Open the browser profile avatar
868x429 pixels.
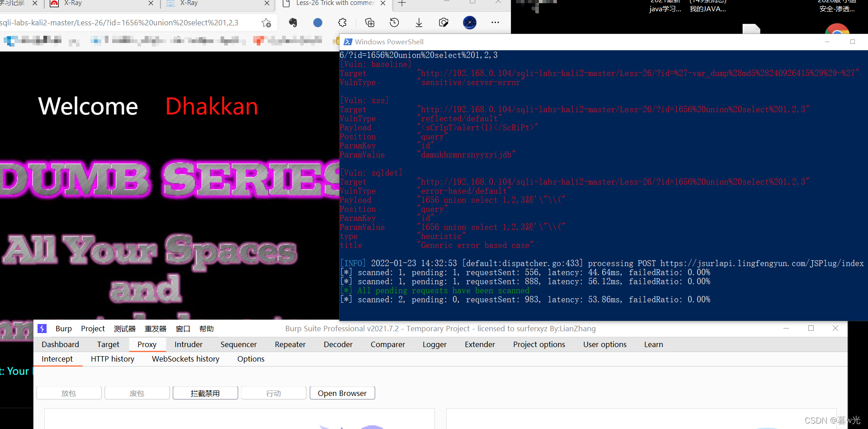coord(470,23)
